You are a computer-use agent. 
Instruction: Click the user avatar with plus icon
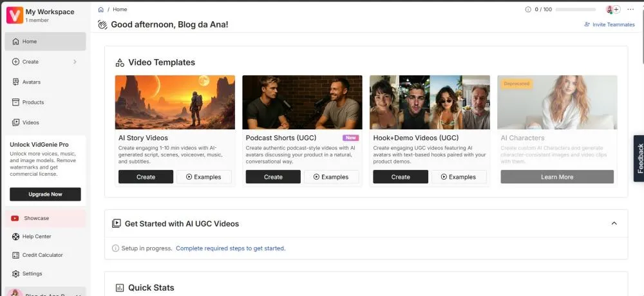[x=612, y=10]
